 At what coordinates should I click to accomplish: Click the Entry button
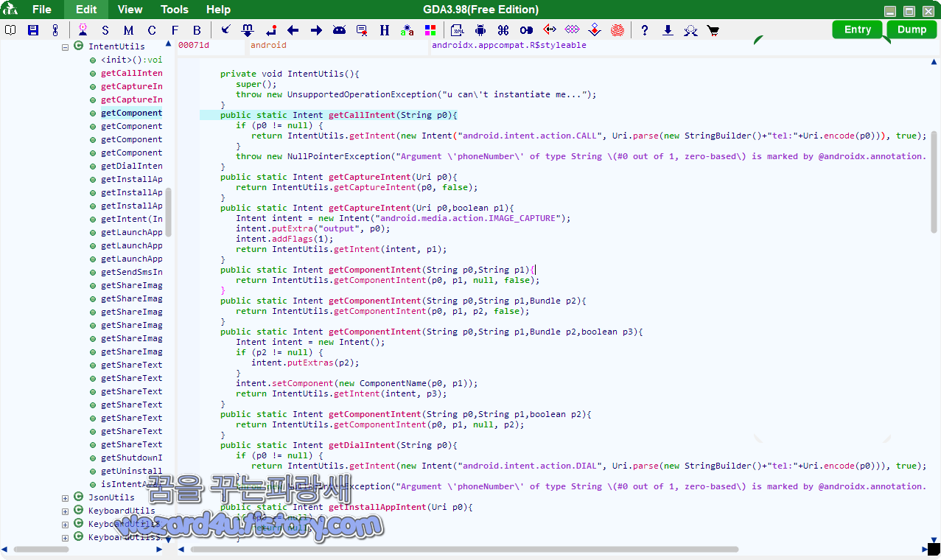point(857,29)
